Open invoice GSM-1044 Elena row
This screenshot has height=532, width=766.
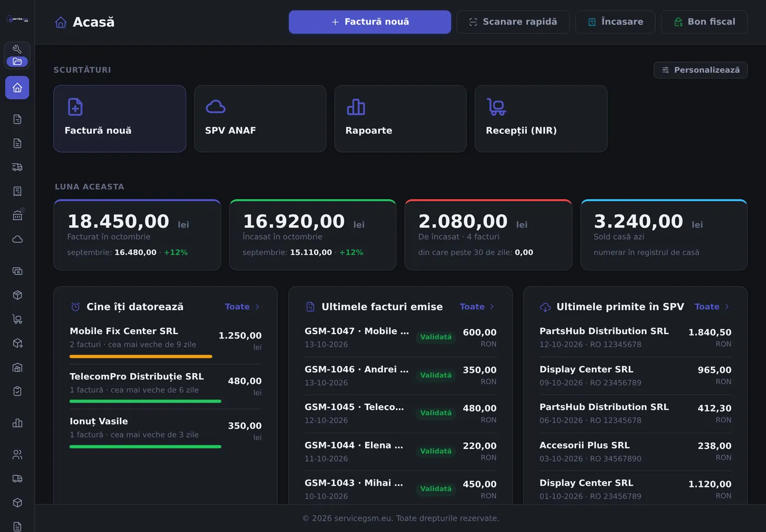point(401,452)
